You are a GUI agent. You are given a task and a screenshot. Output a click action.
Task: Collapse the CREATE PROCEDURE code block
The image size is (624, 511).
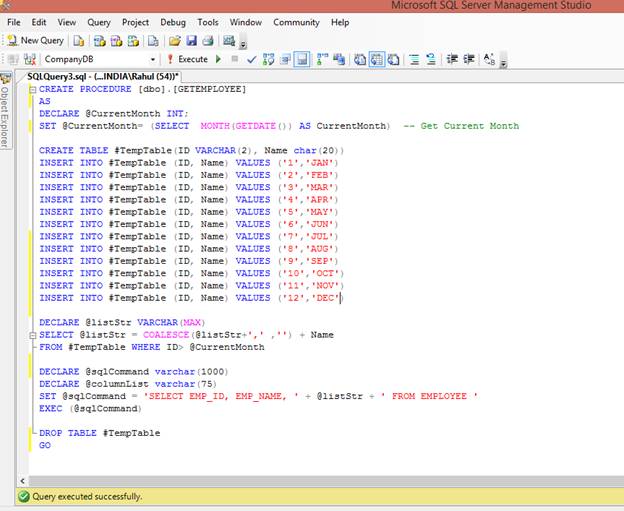[33, 90]
